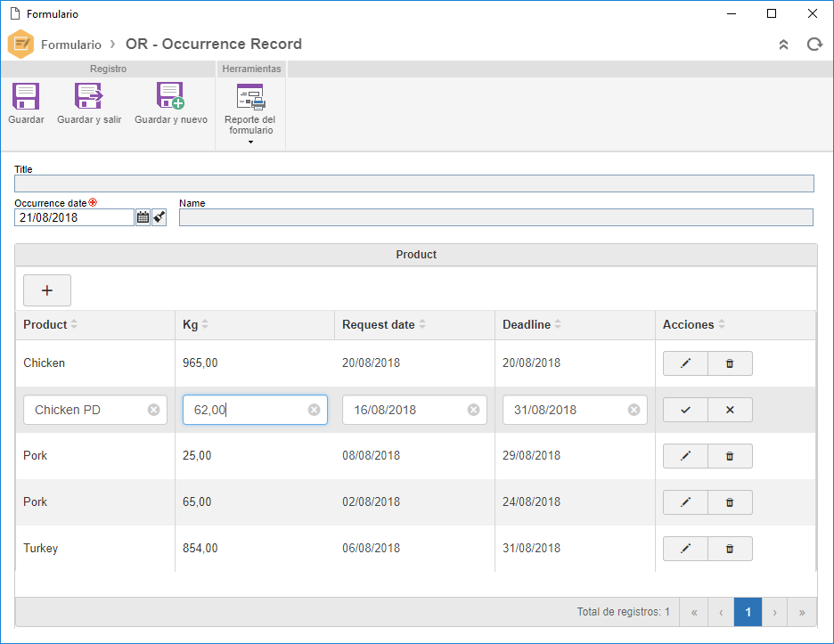Viewport: 834px width, 644px height.
Task: Click the Name input field
Action: click(x=495, y=217)
